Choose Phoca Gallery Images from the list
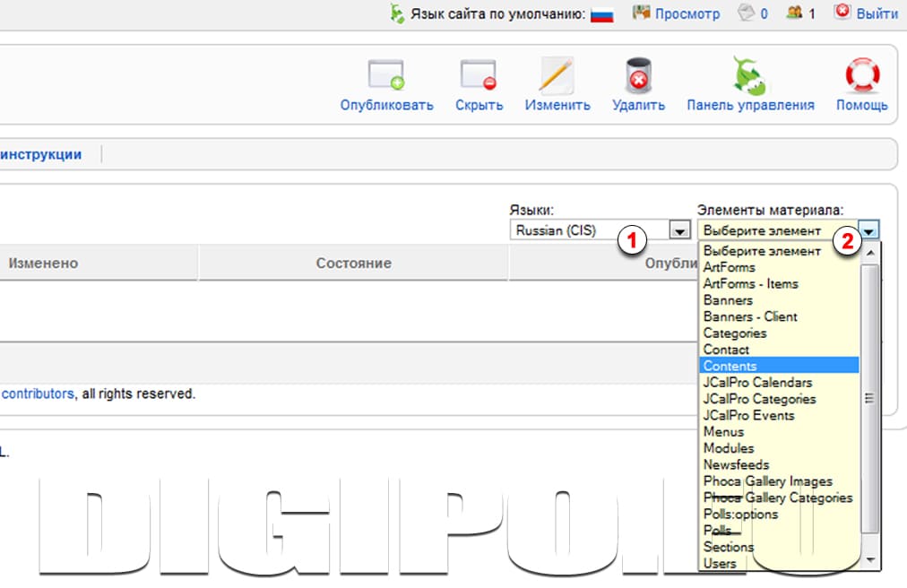 [x=767, y=481]
